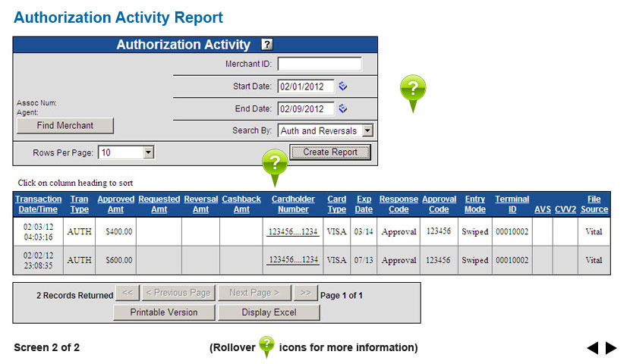This screenshot has width=630, height=364.
Task: Click the Merchant ID input field
Action: tap(320, 64)
